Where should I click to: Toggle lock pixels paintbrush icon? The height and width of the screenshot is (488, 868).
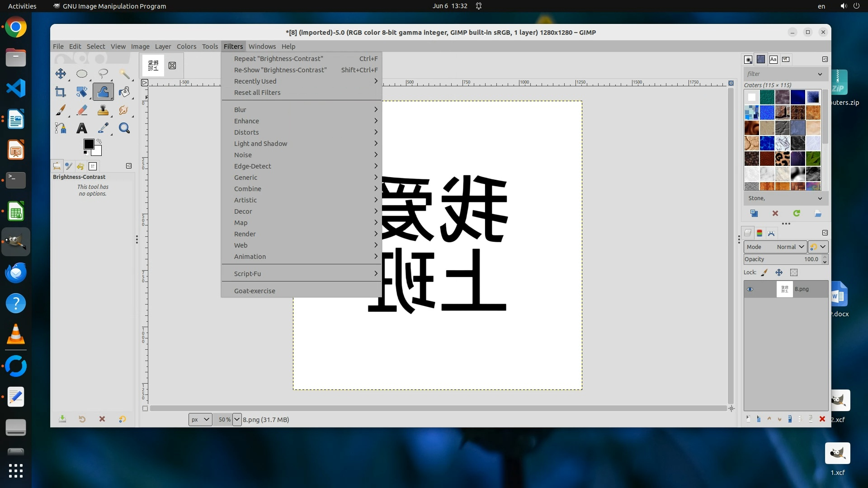point(764,272)
